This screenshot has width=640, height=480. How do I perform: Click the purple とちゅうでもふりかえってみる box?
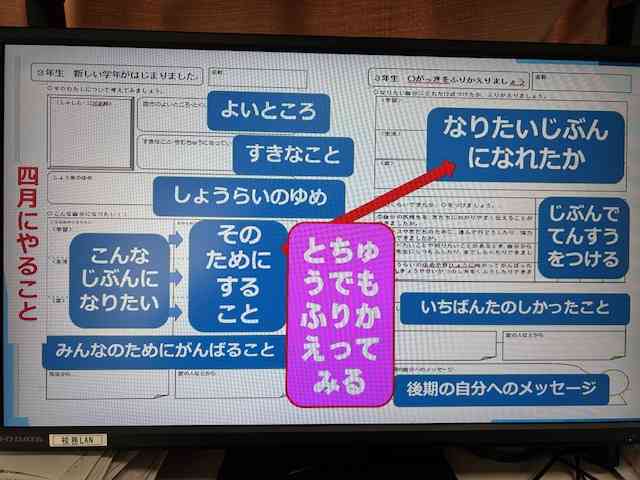coord(339,314)
